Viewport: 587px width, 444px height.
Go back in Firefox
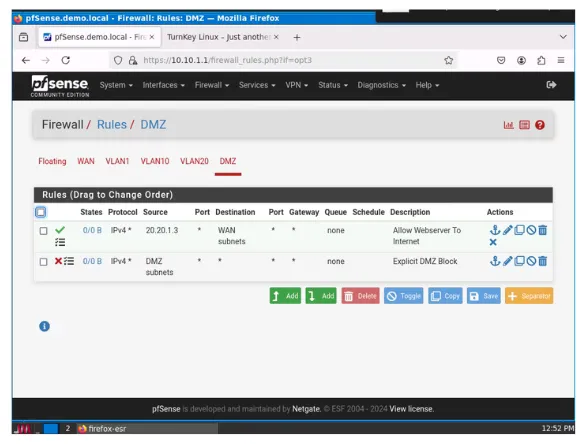pyautogui.click(x=26, y=60)
